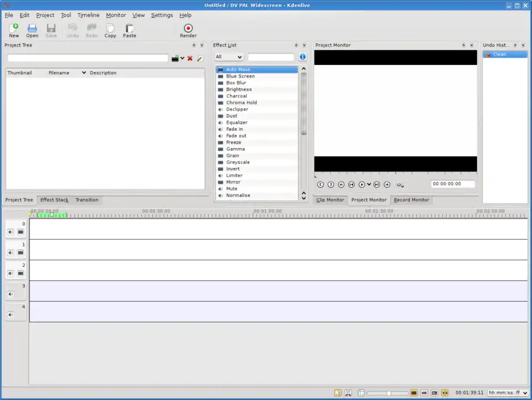Hide video on track 1 using camera toggle
This screenshot has height=400, width=532.
pyautogui.click(x=21, y=252)
